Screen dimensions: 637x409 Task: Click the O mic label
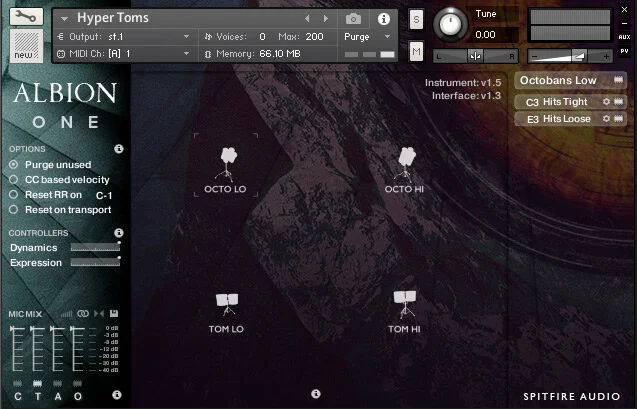click(x=78, y=396)
